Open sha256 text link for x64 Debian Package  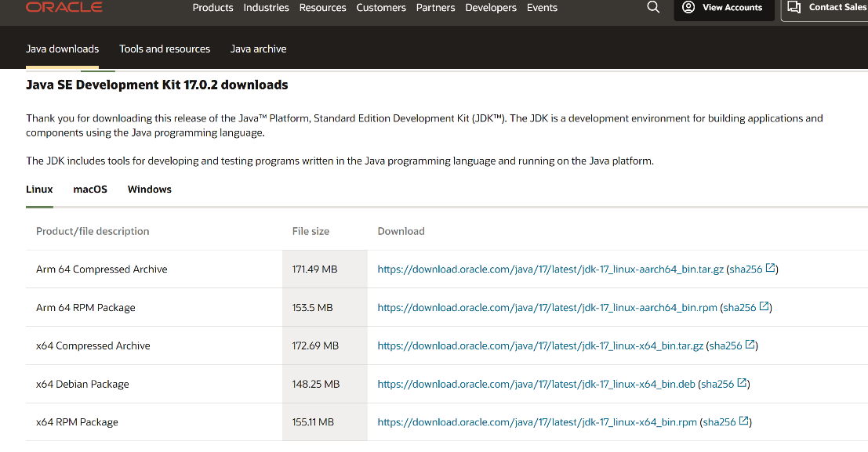tap(717, 384)
